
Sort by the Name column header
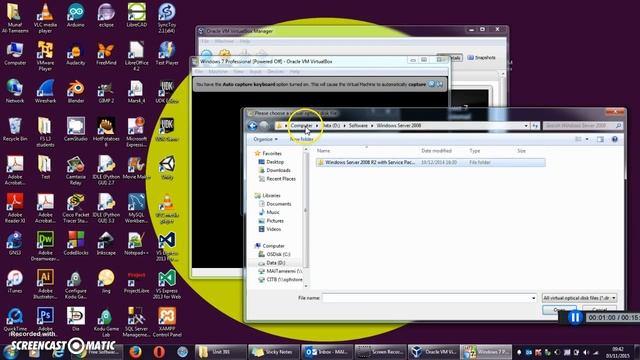(x=323, y=151)
